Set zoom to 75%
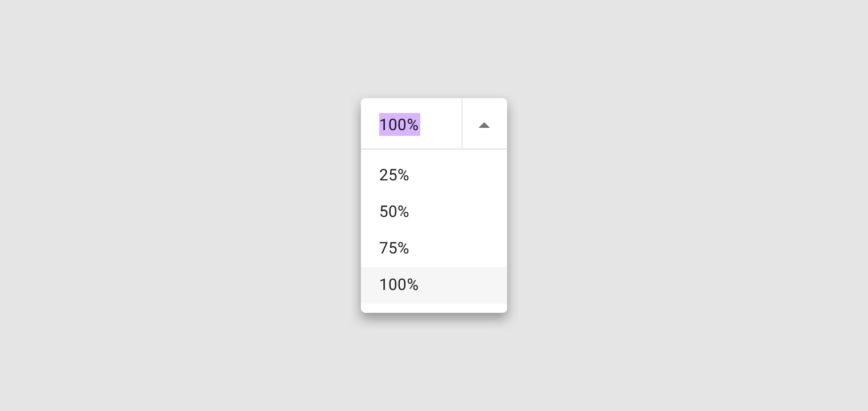The width and height of the screenshot is (868, 411). pyautogui.click(x=434, y=249)
